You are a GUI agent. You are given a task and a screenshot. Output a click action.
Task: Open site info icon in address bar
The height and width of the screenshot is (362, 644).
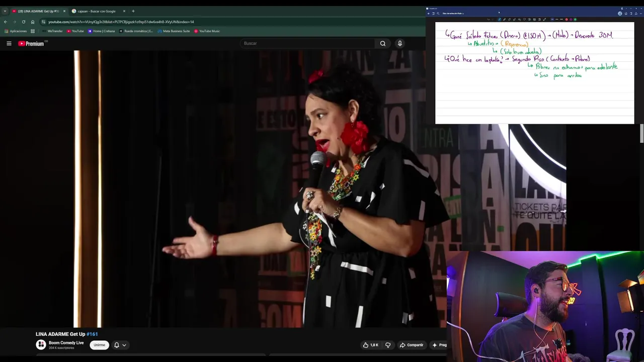tap(43, 22)
